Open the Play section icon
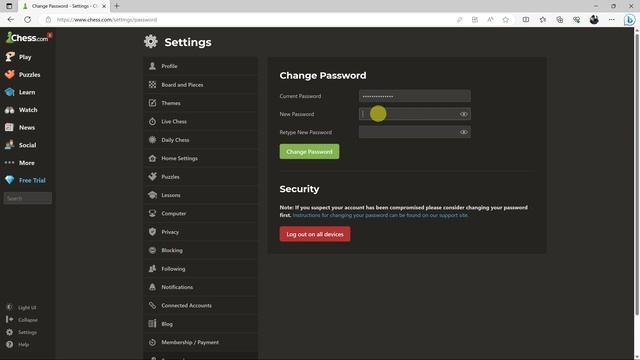 [x=10, y=57]
